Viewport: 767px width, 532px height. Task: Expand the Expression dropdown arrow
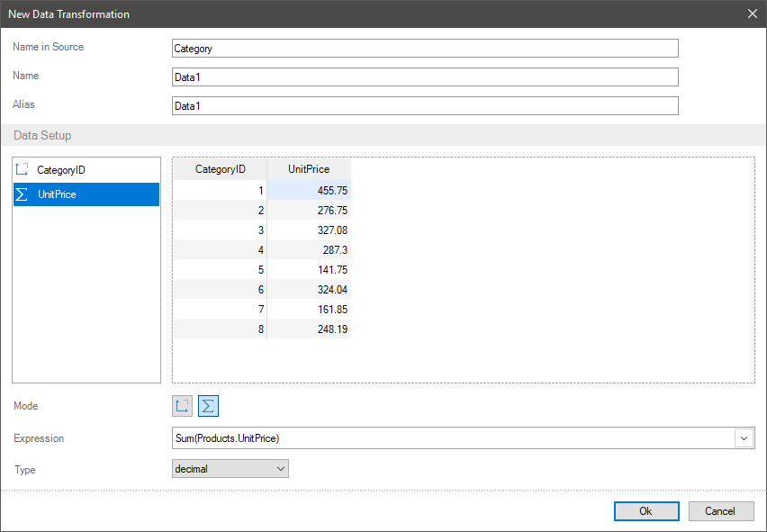coord(744,438)
